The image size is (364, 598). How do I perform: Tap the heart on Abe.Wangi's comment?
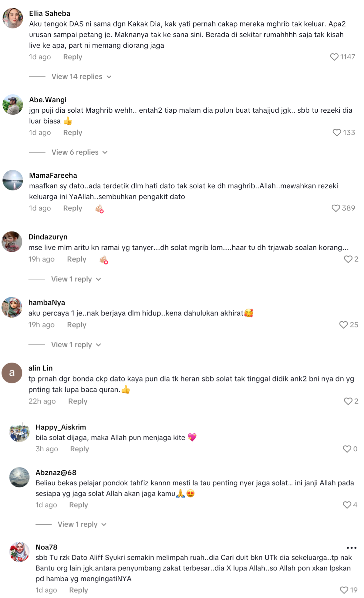337,133
